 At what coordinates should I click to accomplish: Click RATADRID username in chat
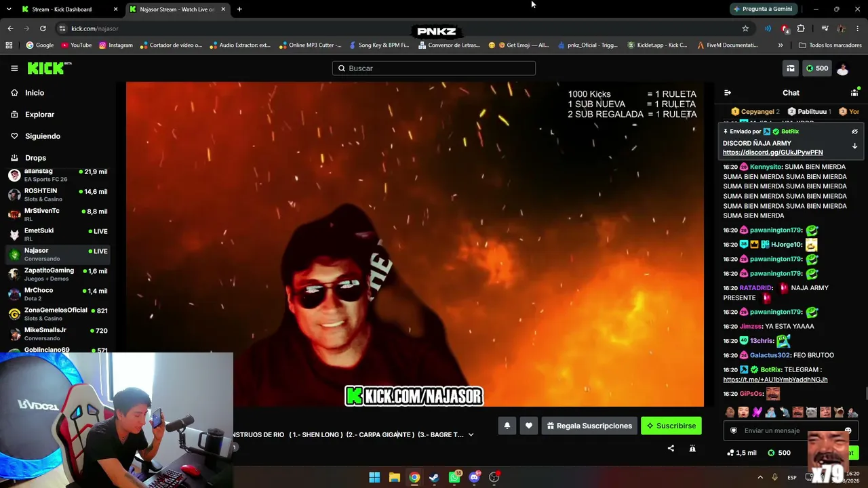(755, 288)
